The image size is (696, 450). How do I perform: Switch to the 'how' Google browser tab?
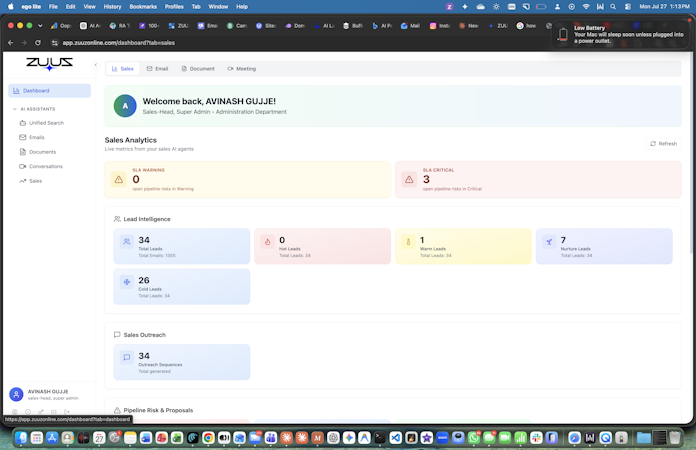tap(526, 26)
